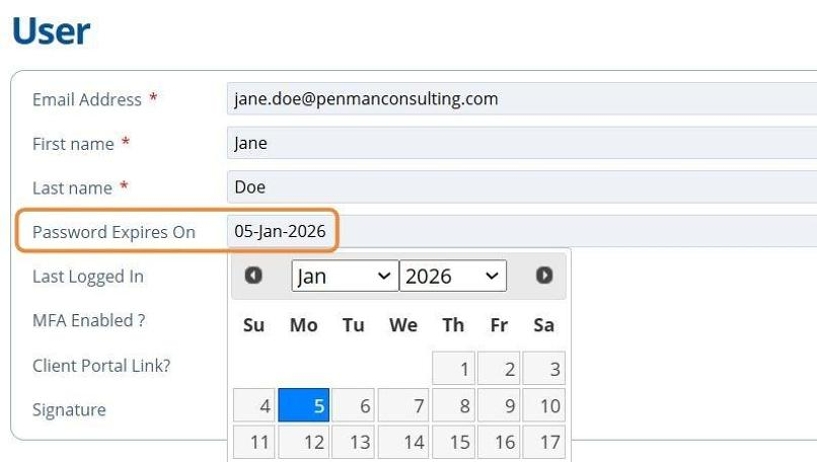
Task: Open the year dropdown showing 2026
Action: [452, 276]
